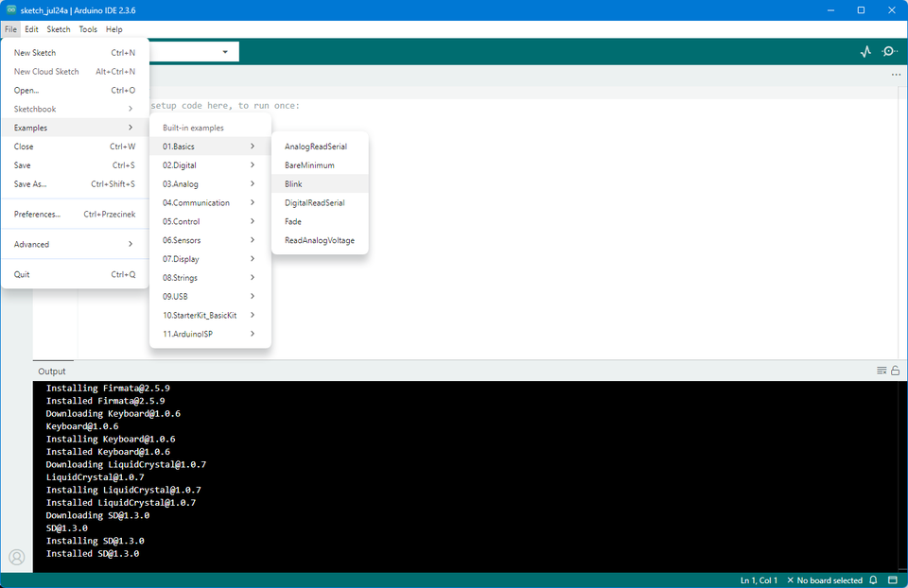908x588 pixels.
Task: Open Output panel options via the lines icon
Action: click(881, 370)
